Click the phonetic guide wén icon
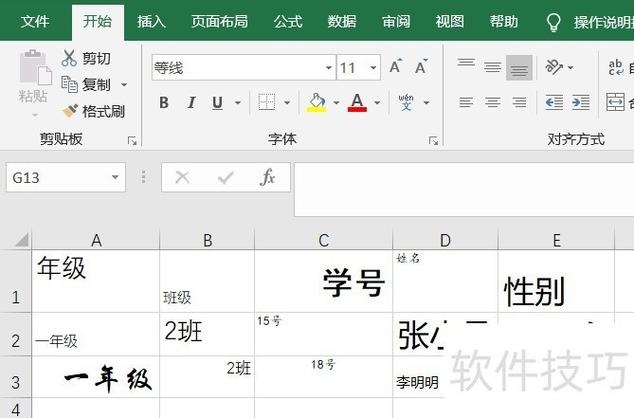634x418 pixels. click(x=406, y=102)
